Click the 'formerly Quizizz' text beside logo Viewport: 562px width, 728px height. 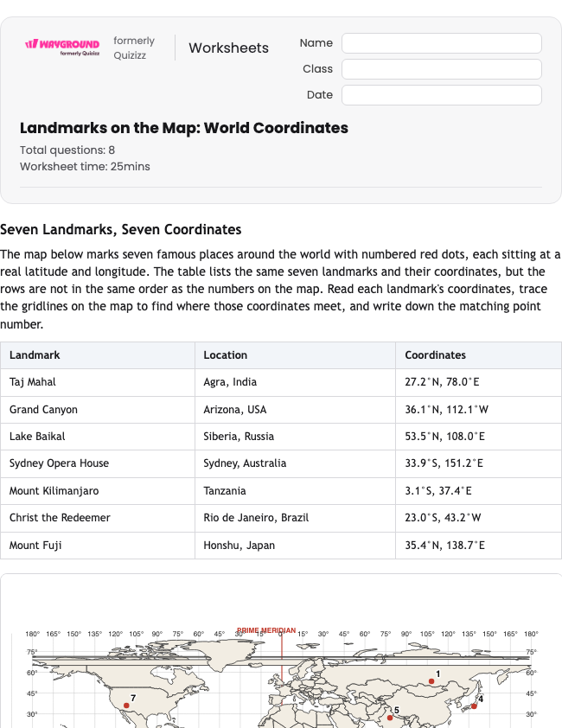(134, 48)
